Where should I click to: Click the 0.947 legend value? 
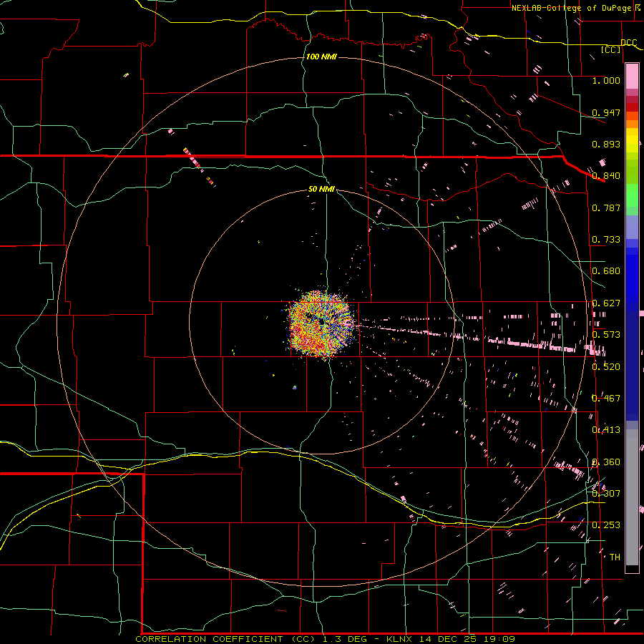606,112
